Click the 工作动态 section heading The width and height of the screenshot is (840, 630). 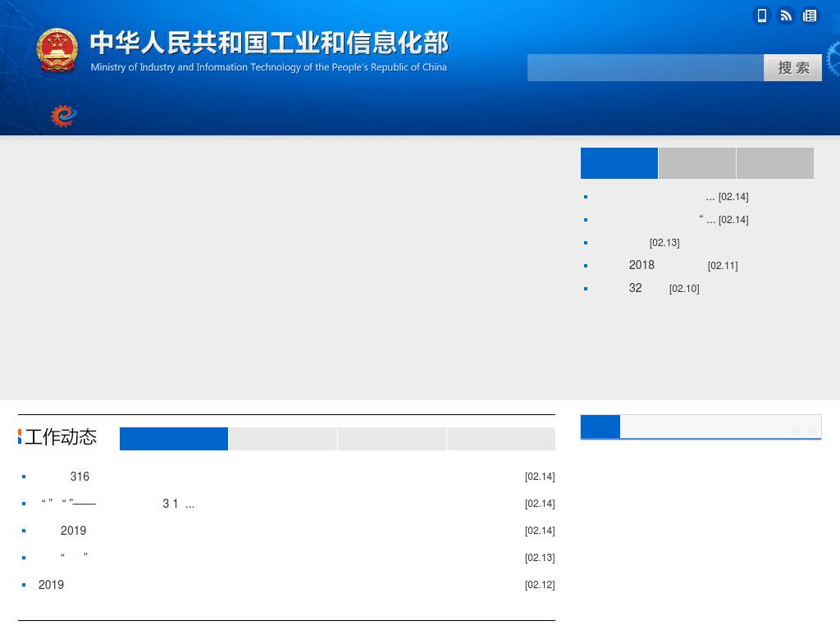click(x=60, y=436)
